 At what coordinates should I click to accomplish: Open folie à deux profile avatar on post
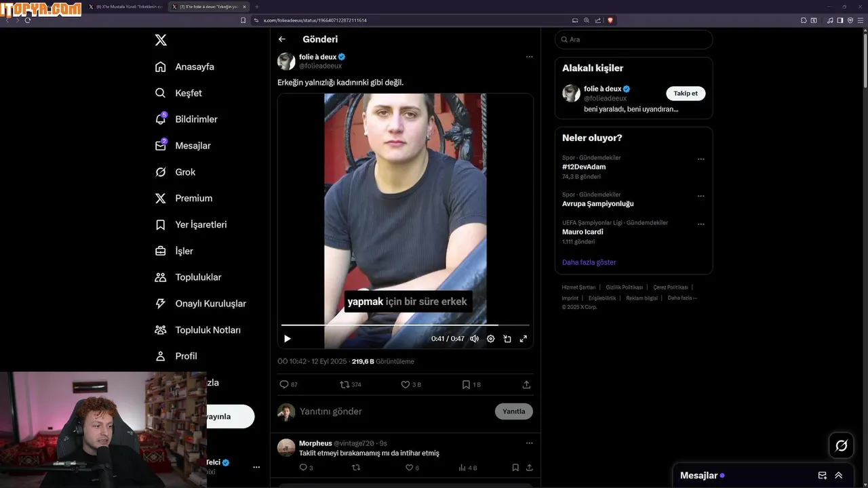(286, 61)
